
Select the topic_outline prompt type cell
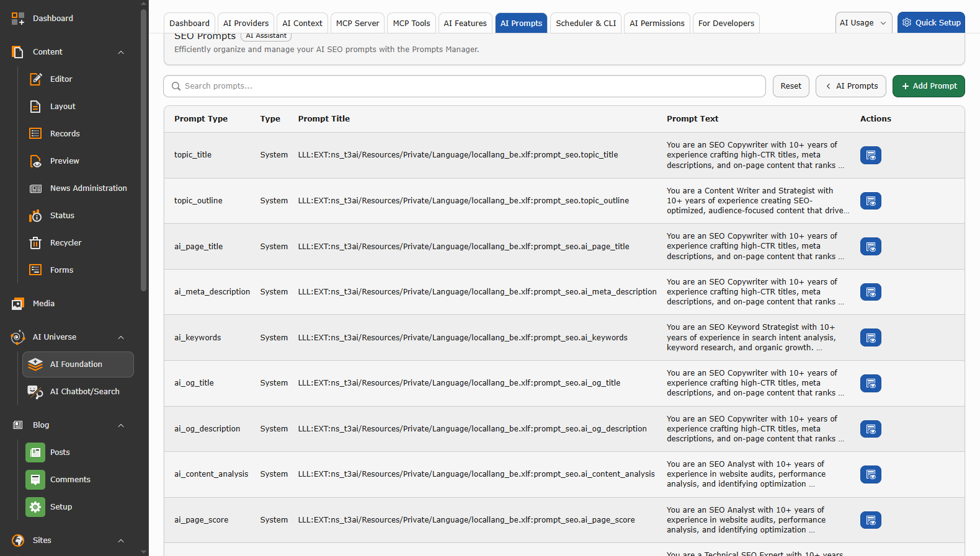(198, 201)
